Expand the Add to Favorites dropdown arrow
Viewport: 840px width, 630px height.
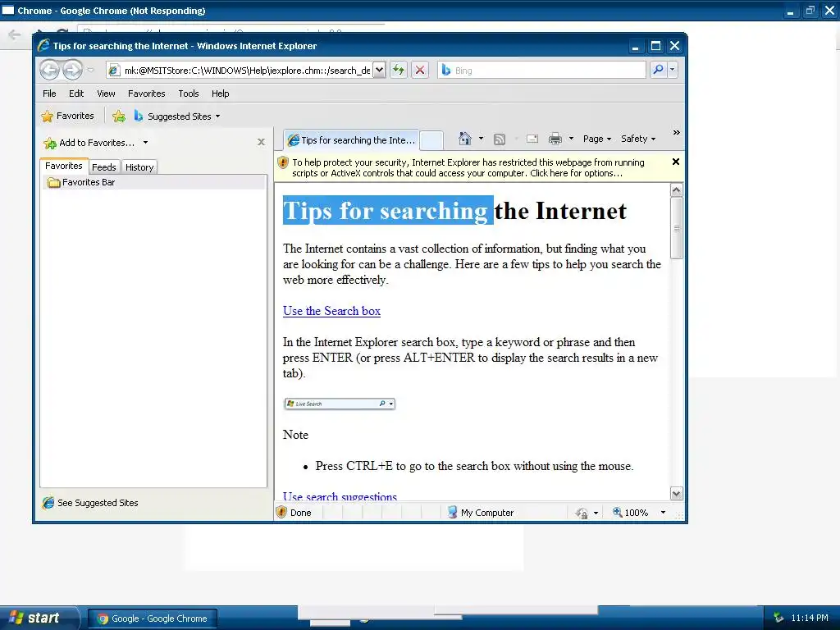click(x=145, y=143)
